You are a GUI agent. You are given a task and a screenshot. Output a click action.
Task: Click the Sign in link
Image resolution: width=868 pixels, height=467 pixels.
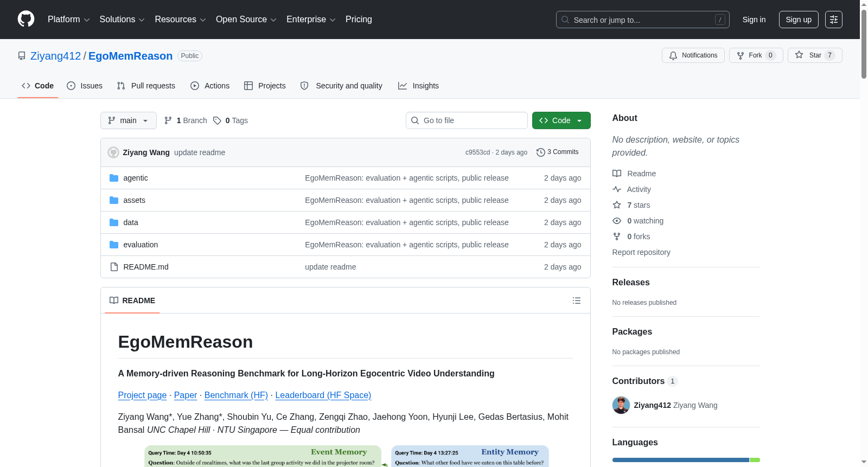754,20
